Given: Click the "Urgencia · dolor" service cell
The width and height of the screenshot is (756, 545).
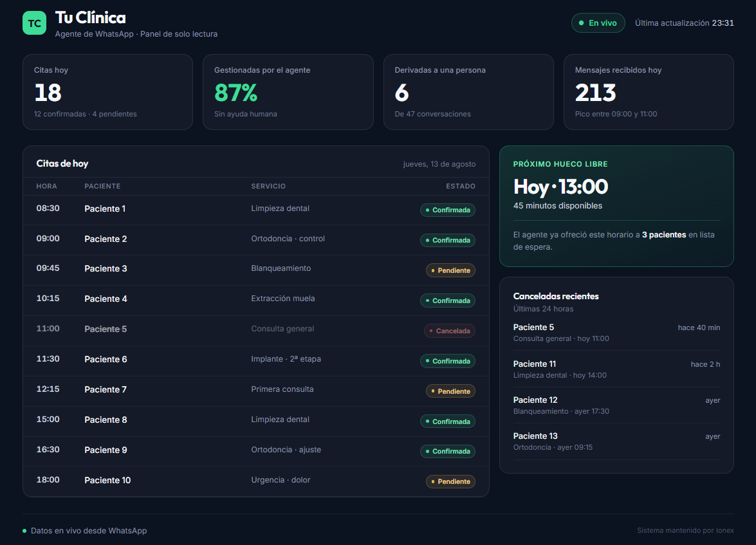Looking at the screenshot, I should point(281,480).
